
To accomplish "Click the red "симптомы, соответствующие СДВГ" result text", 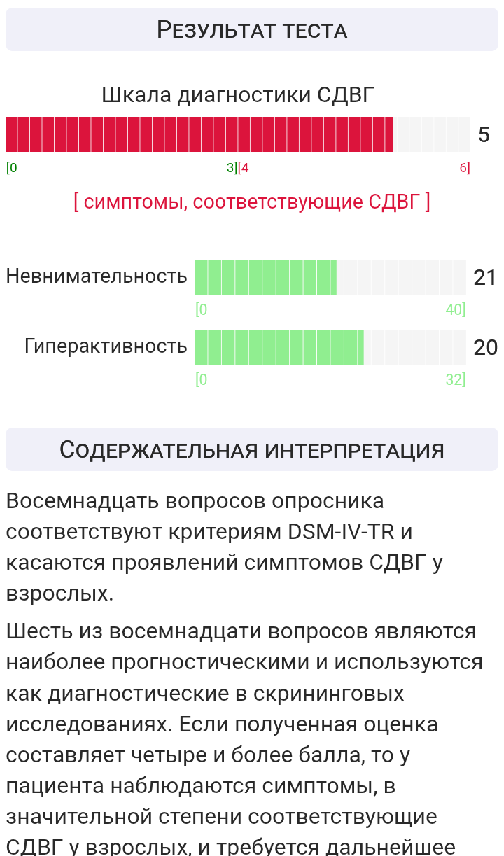I will [252, 202].
